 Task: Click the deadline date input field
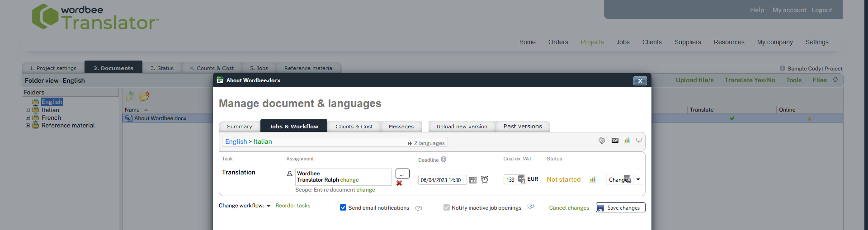[442, 180]
